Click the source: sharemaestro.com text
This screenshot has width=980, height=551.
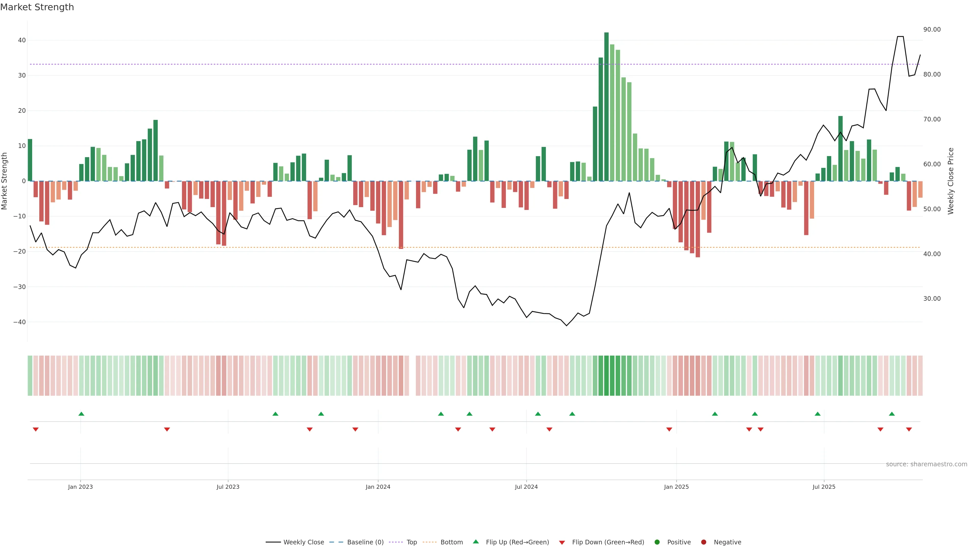tap(926, 464)
